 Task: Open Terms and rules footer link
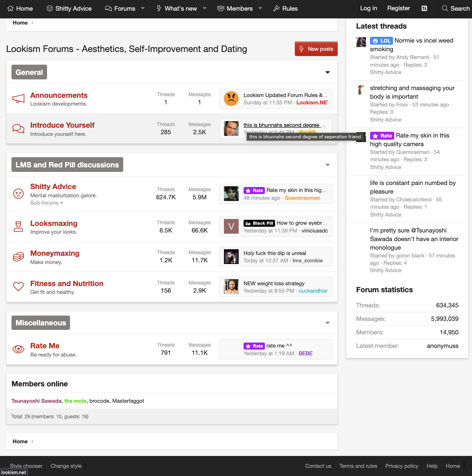coord(358,466)
